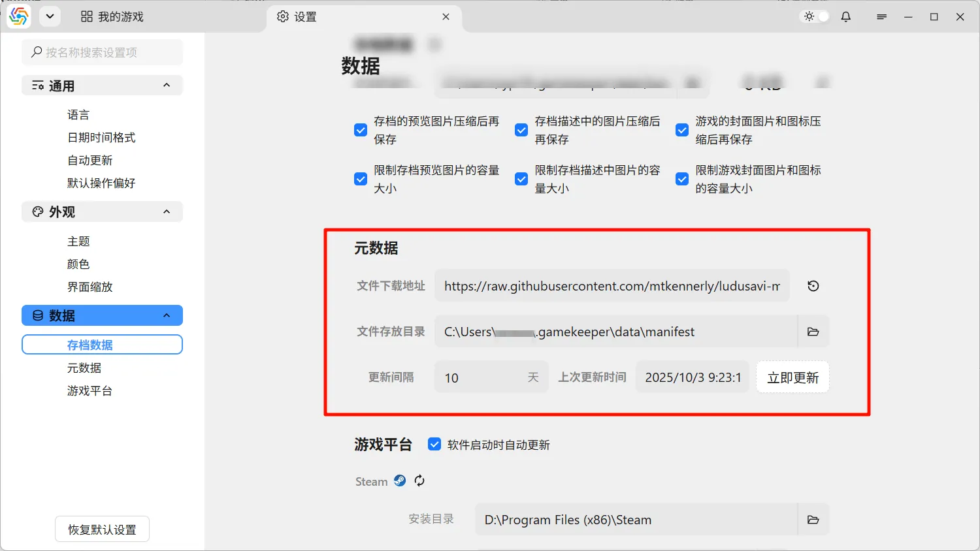The width and height of the screenshot is (980, 551).
Task: Click the settings search field
Action: coord(102,52)
